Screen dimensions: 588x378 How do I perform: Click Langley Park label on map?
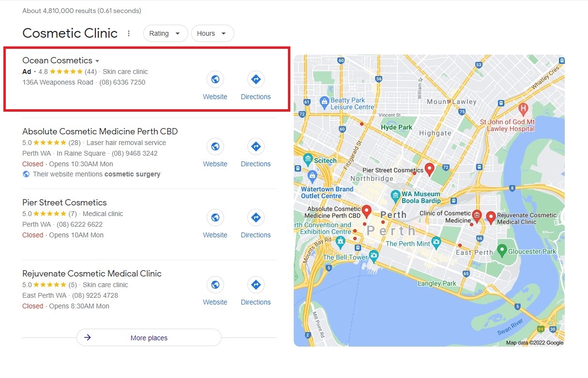tap(437, 283)
